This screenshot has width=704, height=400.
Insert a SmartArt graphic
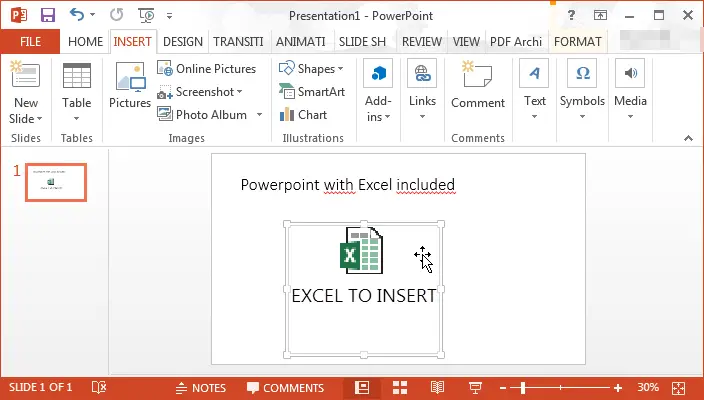(312, 92)
